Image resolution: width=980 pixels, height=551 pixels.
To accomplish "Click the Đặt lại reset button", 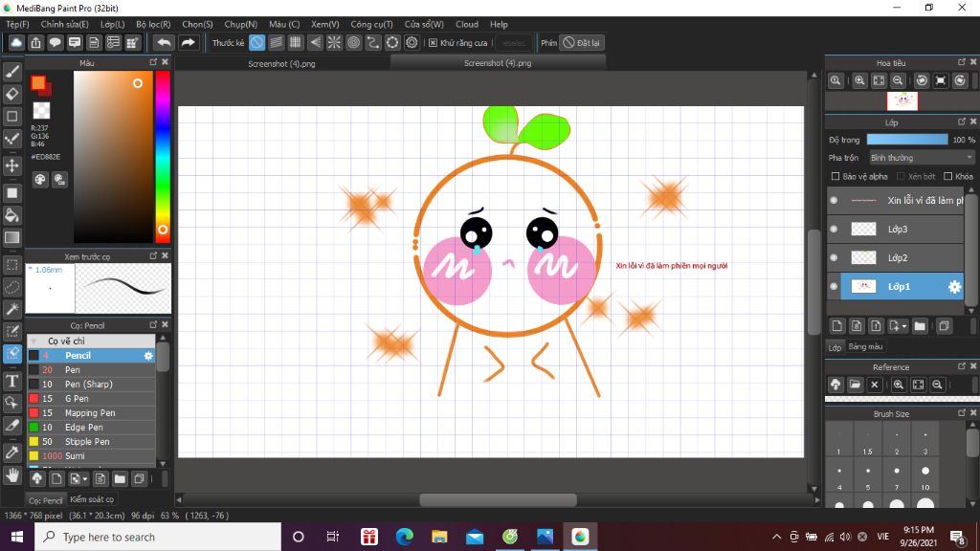I will click(582, 42).
